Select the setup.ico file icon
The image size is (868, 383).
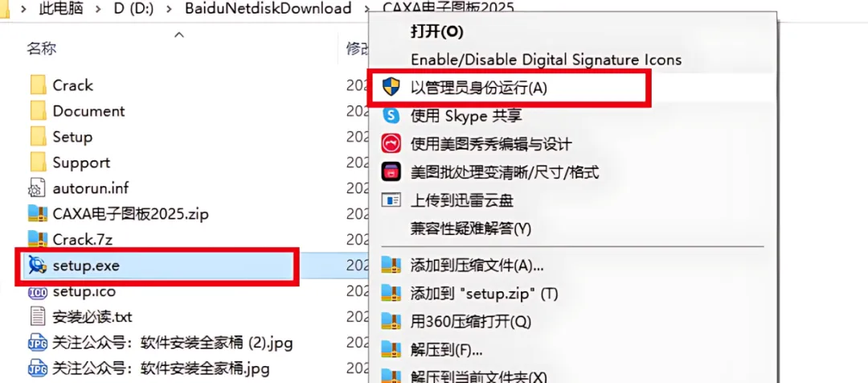(x=38, y=291)
